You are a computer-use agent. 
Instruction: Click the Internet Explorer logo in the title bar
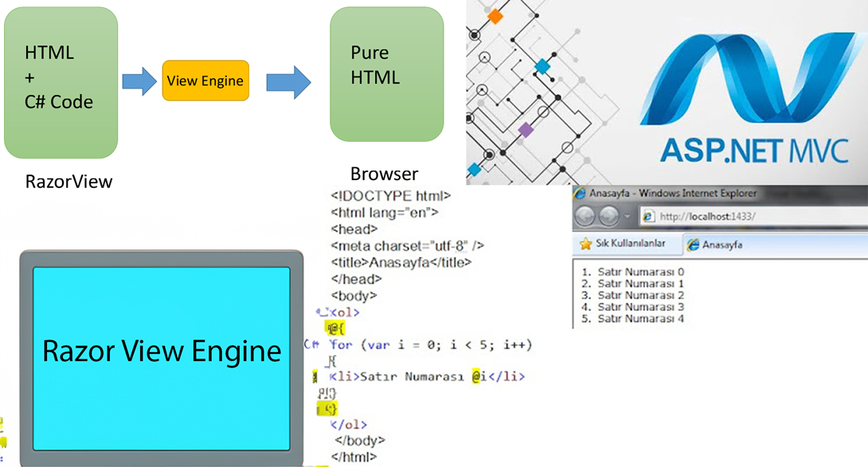(580, 193)
